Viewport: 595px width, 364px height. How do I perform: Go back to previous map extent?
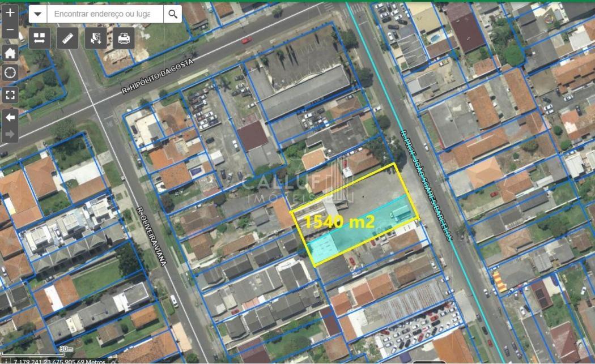click(10, 117)
